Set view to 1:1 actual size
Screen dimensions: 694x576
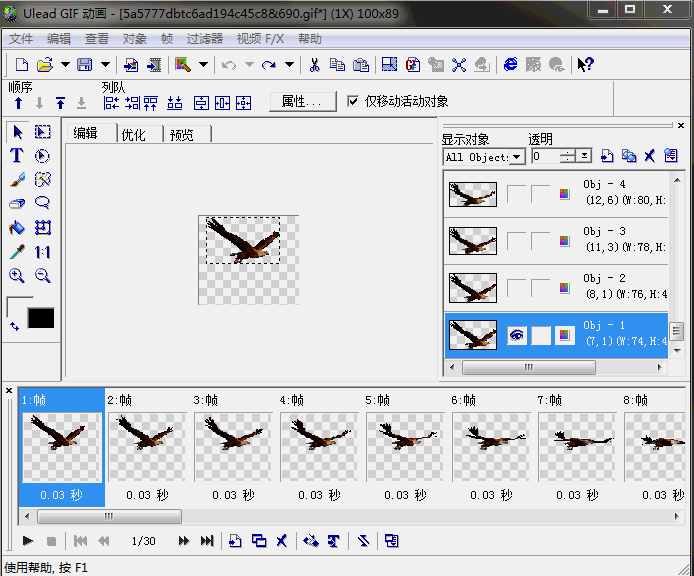point(42,252)
